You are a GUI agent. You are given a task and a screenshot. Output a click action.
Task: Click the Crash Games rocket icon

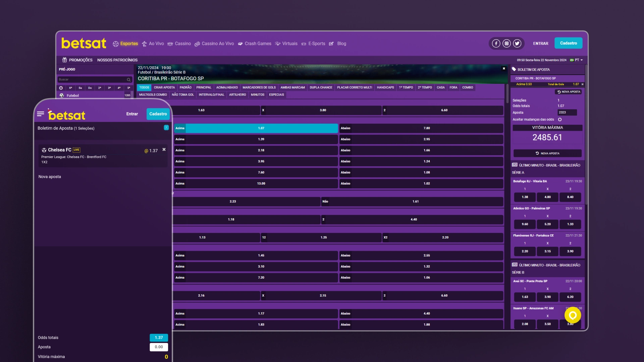click(240, 44)
